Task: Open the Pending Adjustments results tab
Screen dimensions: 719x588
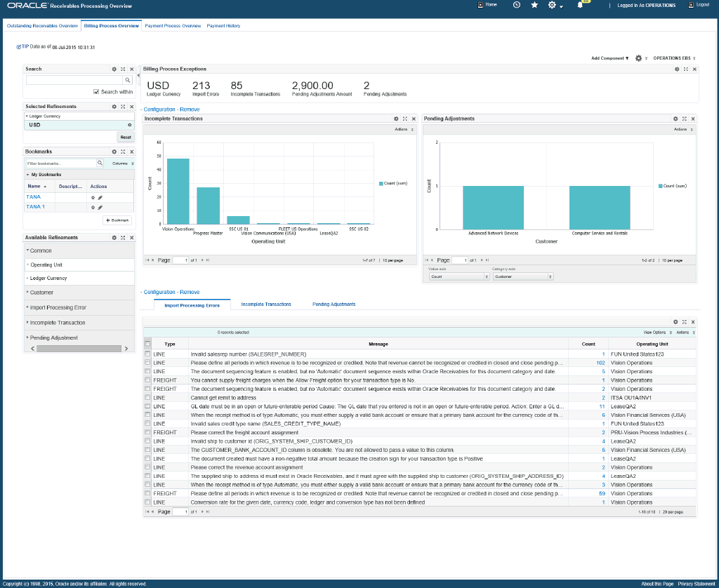Action: pyautogui.click(x=334, y=305)
